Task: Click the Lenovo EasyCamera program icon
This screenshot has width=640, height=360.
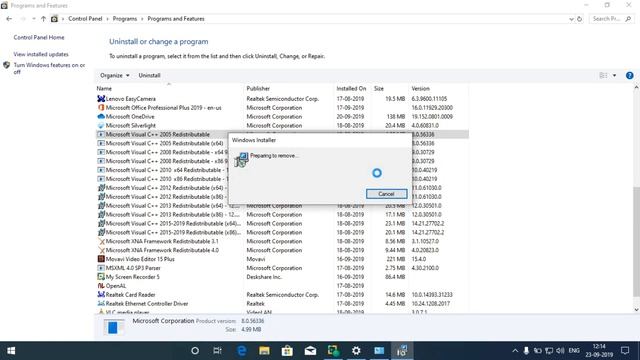Action: coord(101,99)
